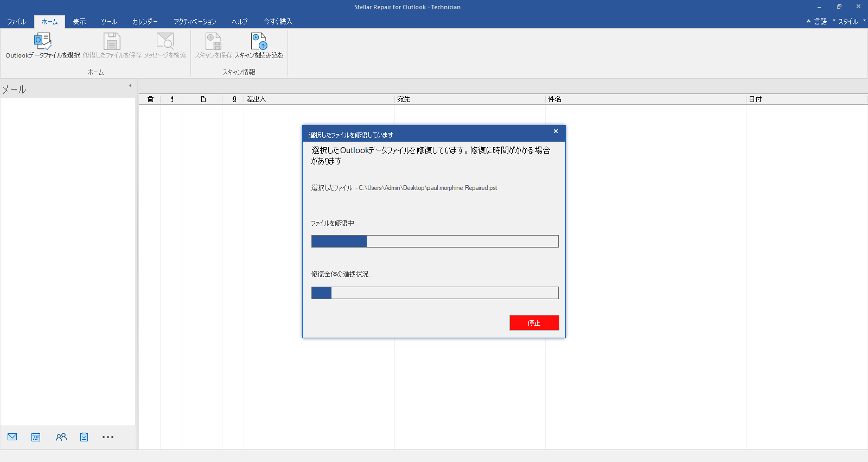Viewport: 868px width, 462px height.
Task: Restore down the Stellar Repair window
Action: [x=839, y=7]
